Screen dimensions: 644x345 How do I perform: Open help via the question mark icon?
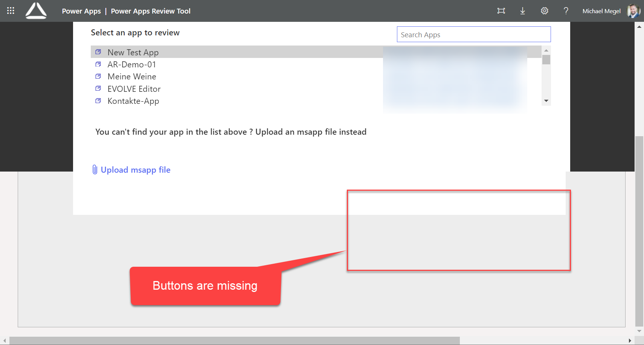click(x=566, y=11)
